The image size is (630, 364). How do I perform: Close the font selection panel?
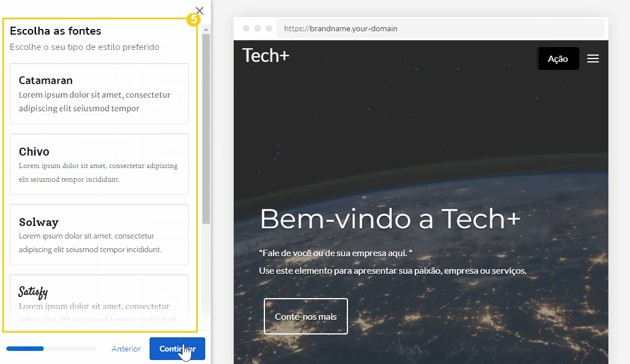[200, 10]
